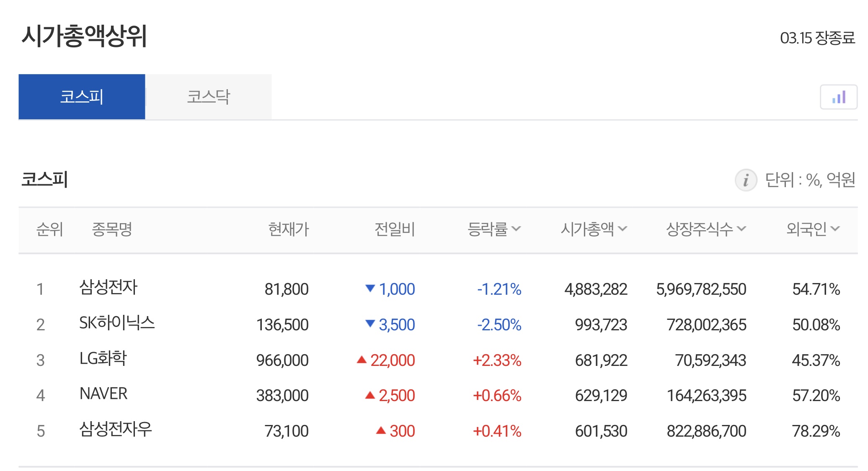Select the 코스피 tab
The image size is (868, 471).
click(81, 96)
